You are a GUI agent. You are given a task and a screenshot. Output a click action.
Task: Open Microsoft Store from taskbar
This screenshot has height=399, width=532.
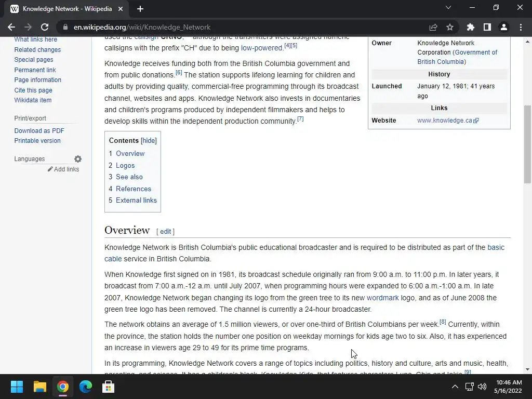(x=108, y=387)
